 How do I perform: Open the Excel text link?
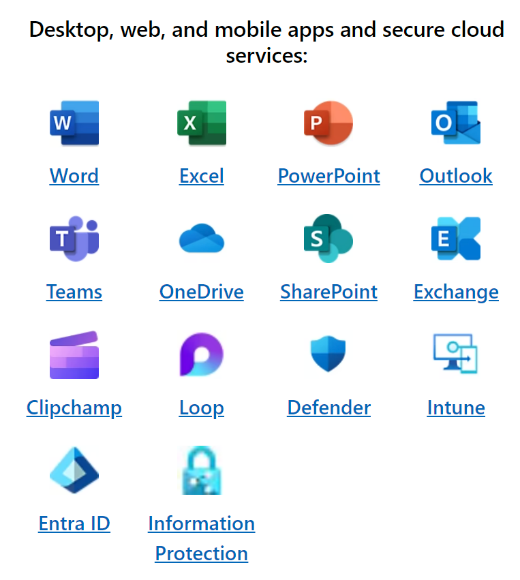(202, 176)
